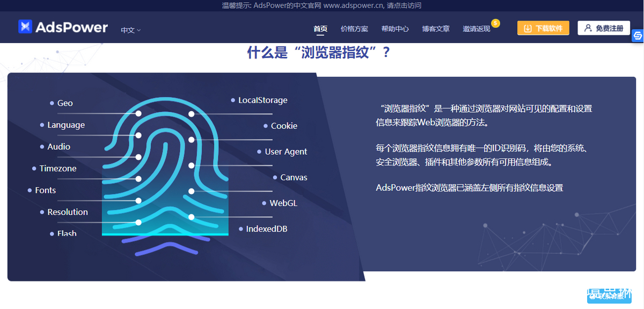Open 博客文章 menu item
644x309 pixels.
coord(436,28)
